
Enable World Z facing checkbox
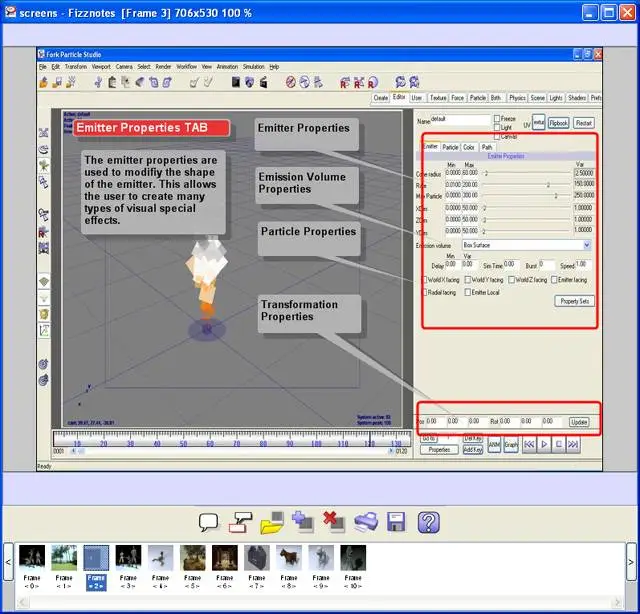tap(511, 280)
